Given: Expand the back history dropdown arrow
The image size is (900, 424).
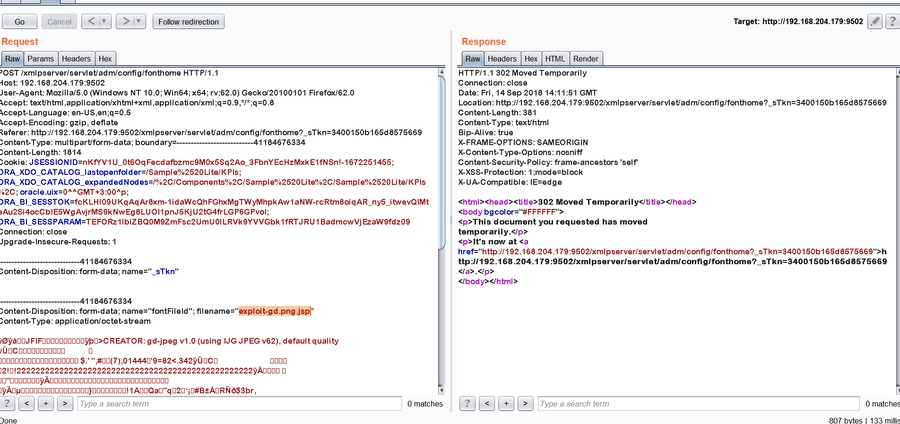Looking at the screenshot, I should [102, 21].
